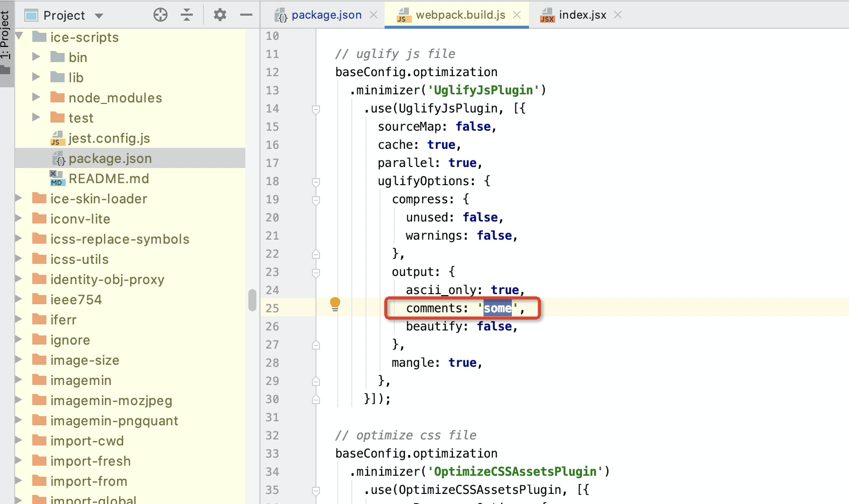Close the package.json tab

[374, 15]
